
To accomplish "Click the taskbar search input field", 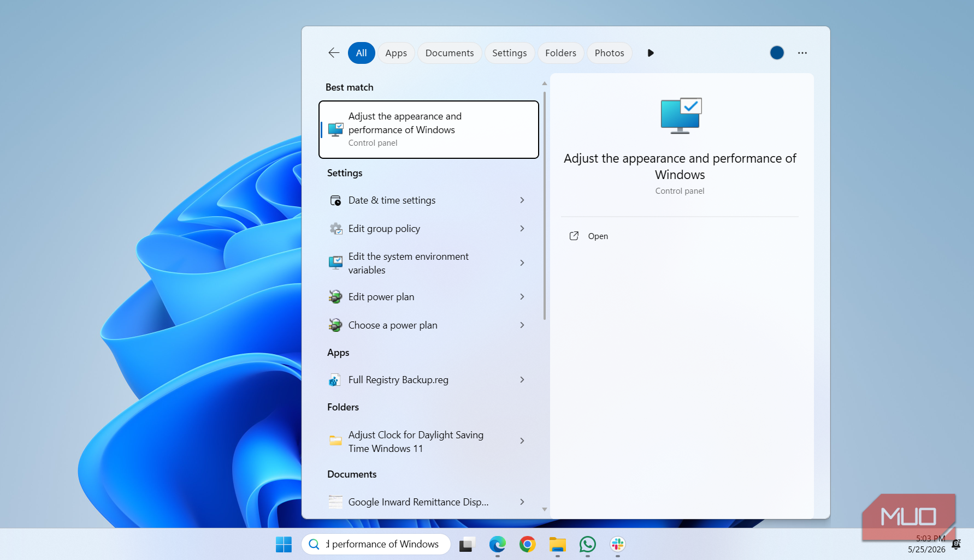I will click(x=376, y=544).
